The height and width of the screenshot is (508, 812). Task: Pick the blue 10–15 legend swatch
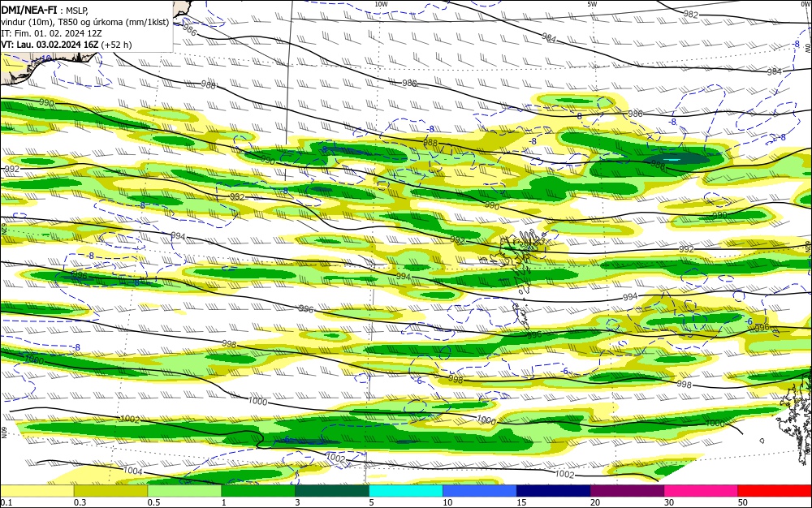click(480, 491)
